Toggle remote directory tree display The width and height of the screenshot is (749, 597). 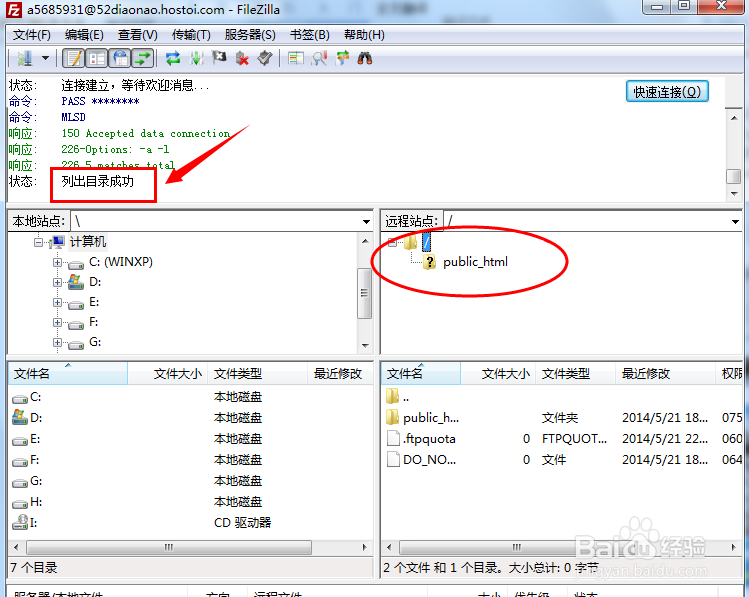click(x=120, y=59)
